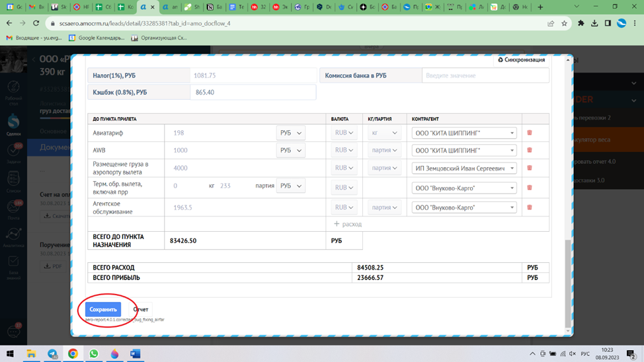Delete the Авиатариф expense row
Viewport: 644px width, 362px height.
530,133
